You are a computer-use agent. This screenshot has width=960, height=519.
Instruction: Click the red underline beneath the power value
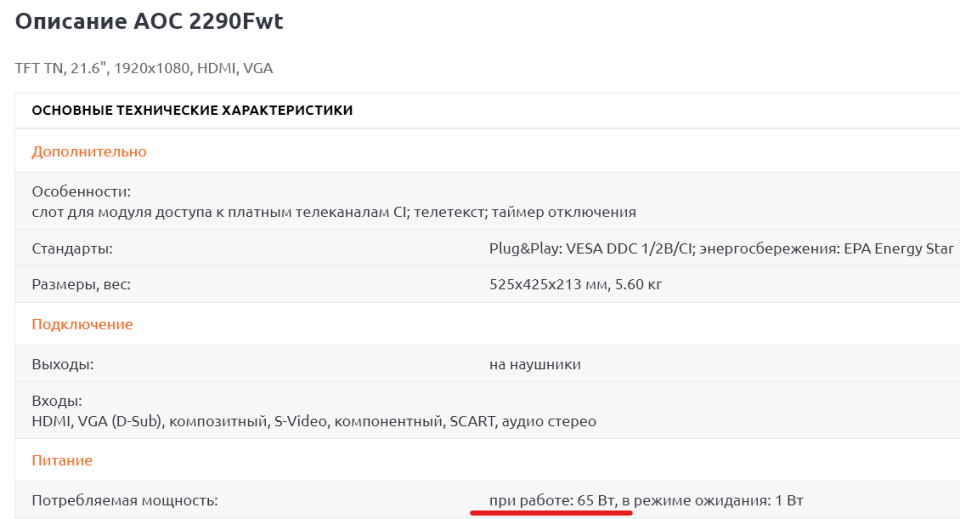(x=551, y=513)
